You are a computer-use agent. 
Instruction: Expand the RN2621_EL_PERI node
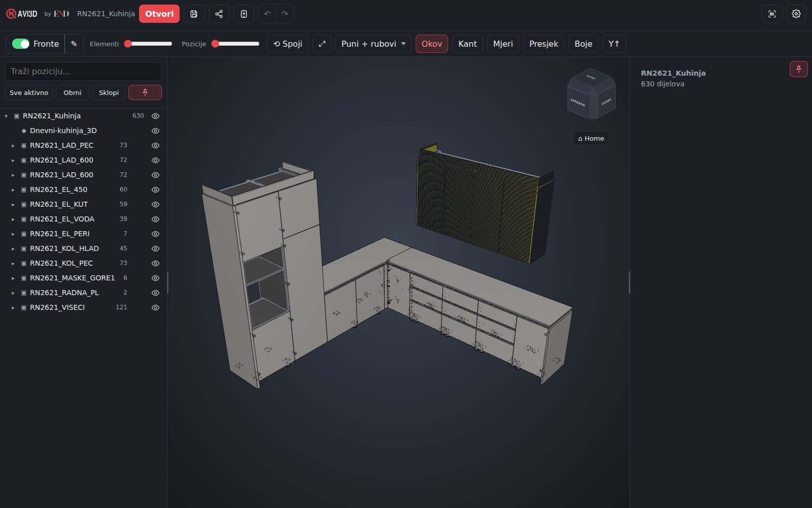(13, 234)
